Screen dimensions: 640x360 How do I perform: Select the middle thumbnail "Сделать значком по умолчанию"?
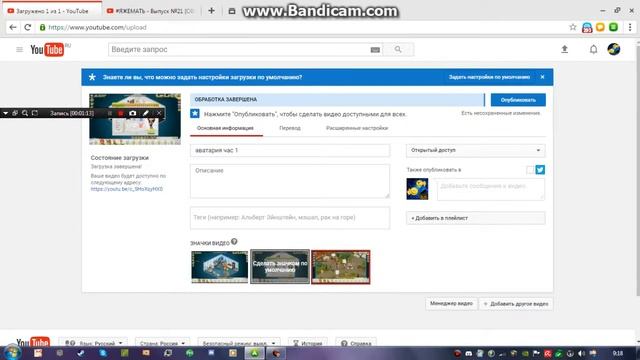coord(280,267)
